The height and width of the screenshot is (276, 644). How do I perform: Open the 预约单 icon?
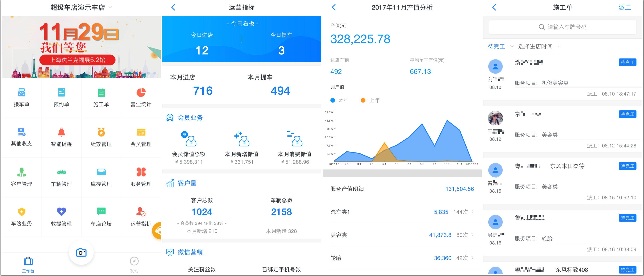tap(61, 92)
